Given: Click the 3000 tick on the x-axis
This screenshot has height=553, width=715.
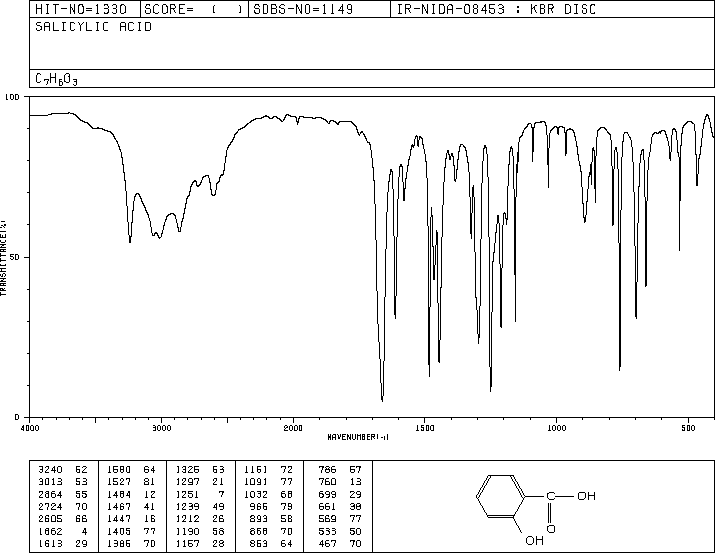Looking at the screenshot, I should coord(161,428).
